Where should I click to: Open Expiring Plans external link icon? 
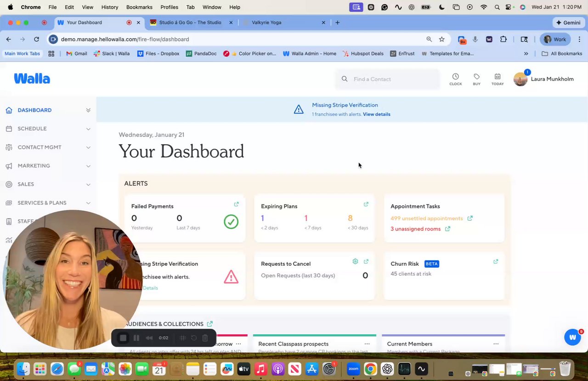coord(366,204)
